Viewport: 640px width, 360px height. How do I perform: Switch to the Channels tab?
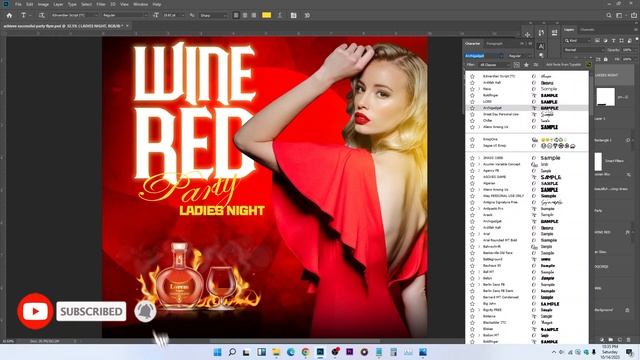587,30
